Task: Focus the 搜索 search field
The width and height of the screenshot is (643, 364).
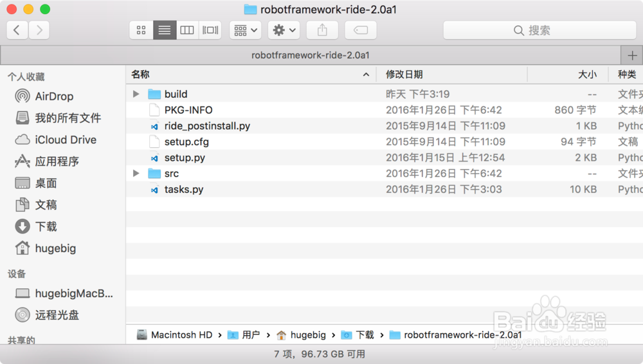Action: tap(539, 30)
